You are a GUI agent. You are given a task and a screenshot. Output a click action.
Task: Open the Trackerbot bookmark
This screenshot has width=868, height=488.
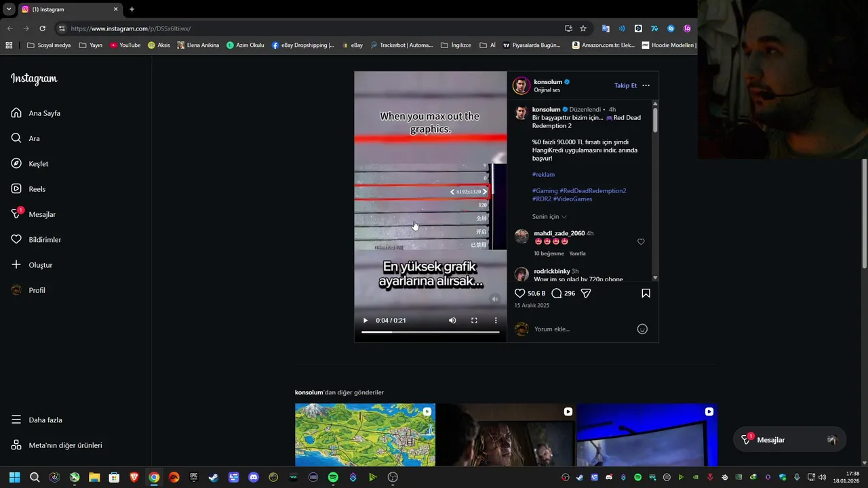click(x=401, y=45)
